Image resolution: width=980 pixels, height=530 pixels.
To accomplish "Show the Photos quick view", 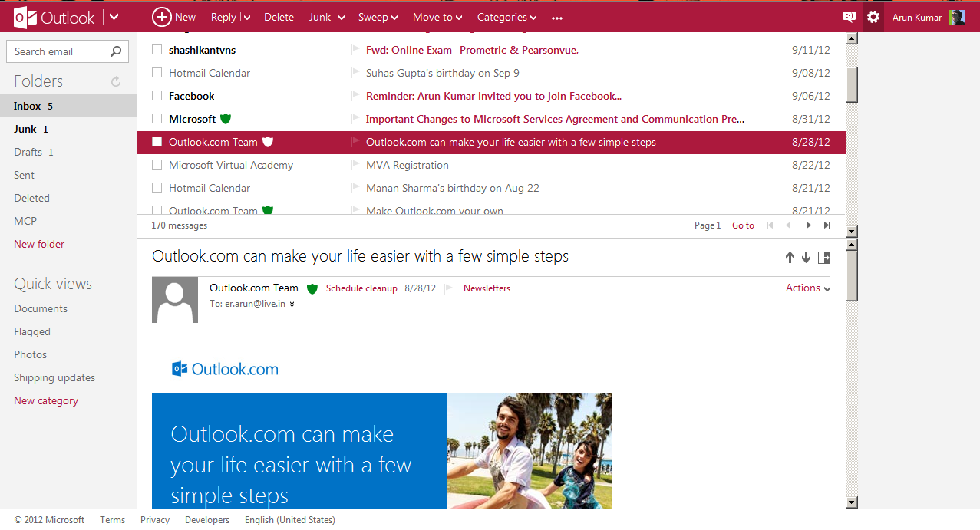I will click(31, 354).
